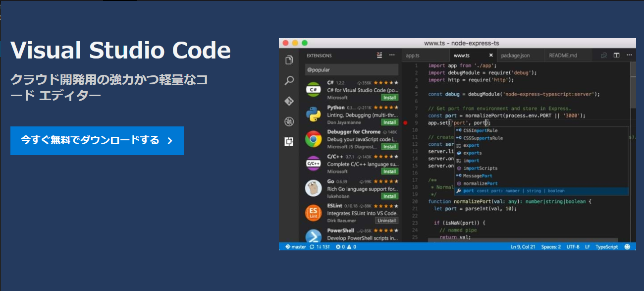
Task: Click the PowerShell extension title
Action: click(x=341, y=231)
